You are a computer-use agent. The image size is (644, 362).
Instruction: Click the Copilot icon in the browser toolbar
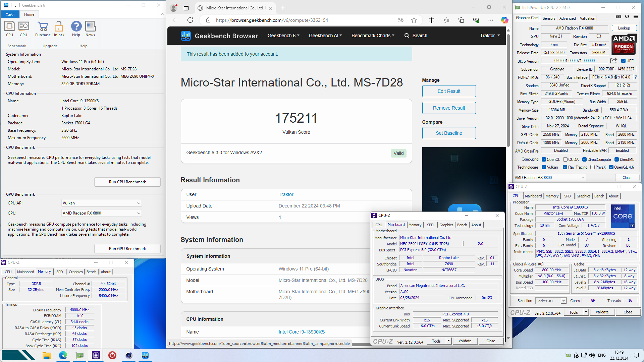tap(504, 20)
